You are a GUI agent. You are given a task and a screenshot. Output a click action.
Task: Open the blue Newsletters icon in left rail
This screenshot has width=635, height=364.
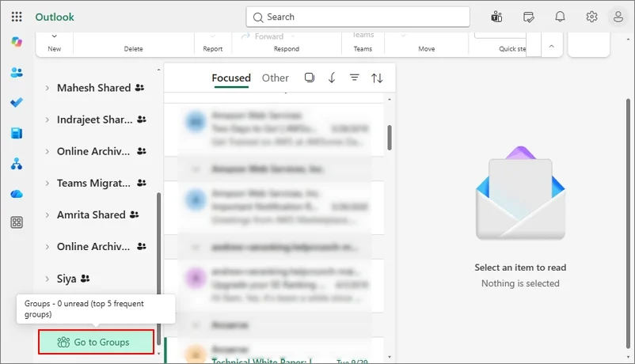click(x=17, y=133)
